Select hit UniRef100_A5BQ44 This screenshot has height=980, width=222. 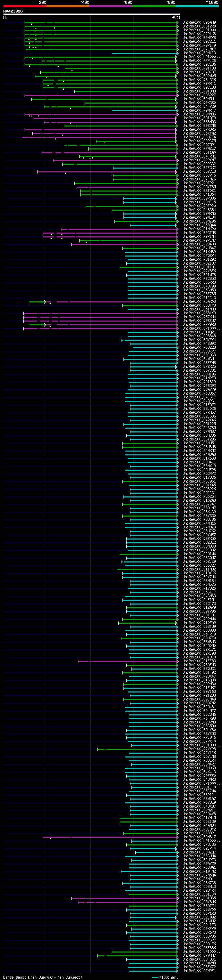pyautogui.click(x=199, y=225)
